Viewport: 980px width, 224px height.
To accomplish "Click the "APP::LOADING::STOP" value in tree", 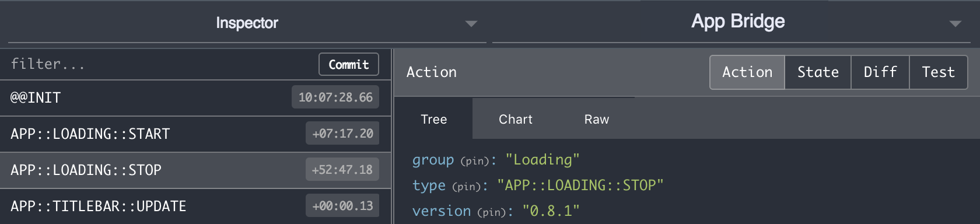I will coord(580,185).
